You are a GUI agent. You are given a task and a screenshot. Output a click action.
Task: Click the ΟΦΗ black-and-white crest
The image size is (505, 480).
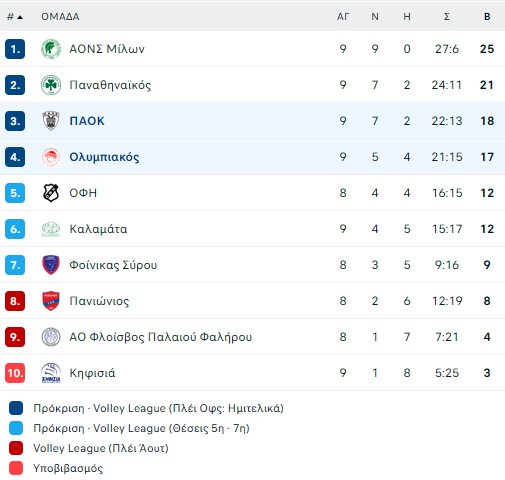pos(51,193)
